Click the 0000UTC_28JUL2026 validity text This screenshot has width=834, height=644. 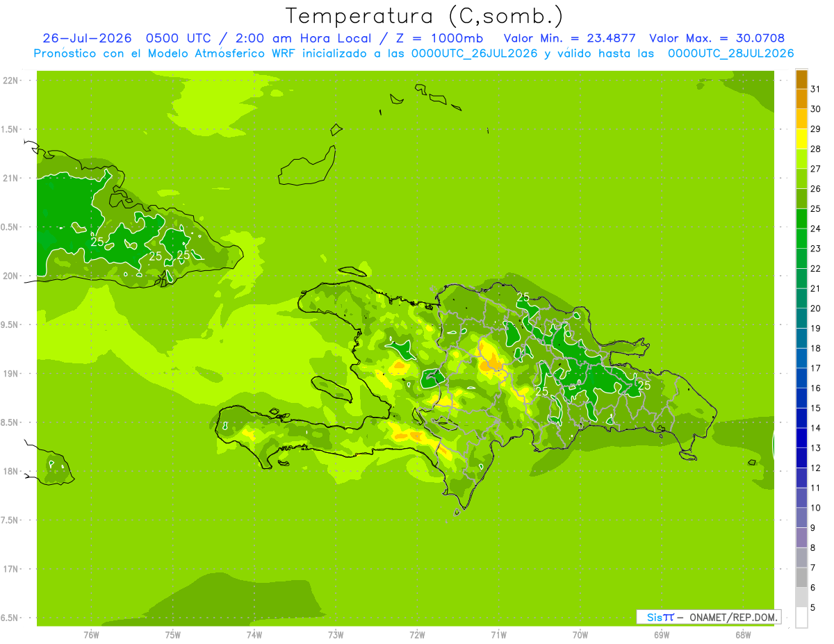click(x=731, y=53)
